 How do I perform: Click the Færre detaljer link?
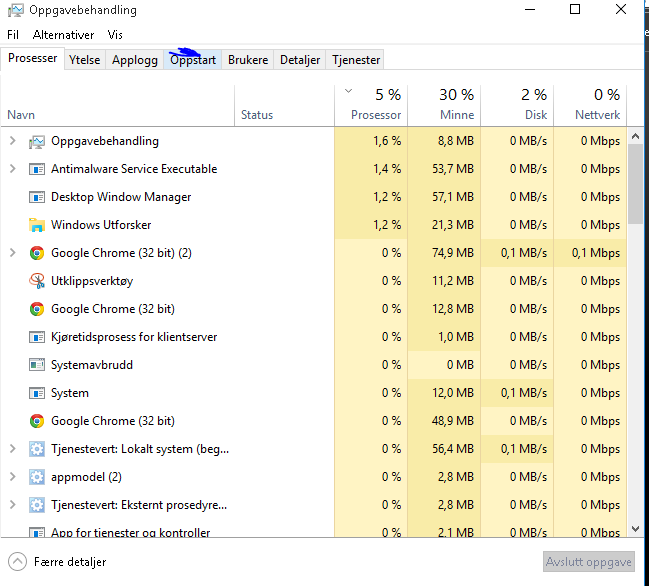coord(70,562)
